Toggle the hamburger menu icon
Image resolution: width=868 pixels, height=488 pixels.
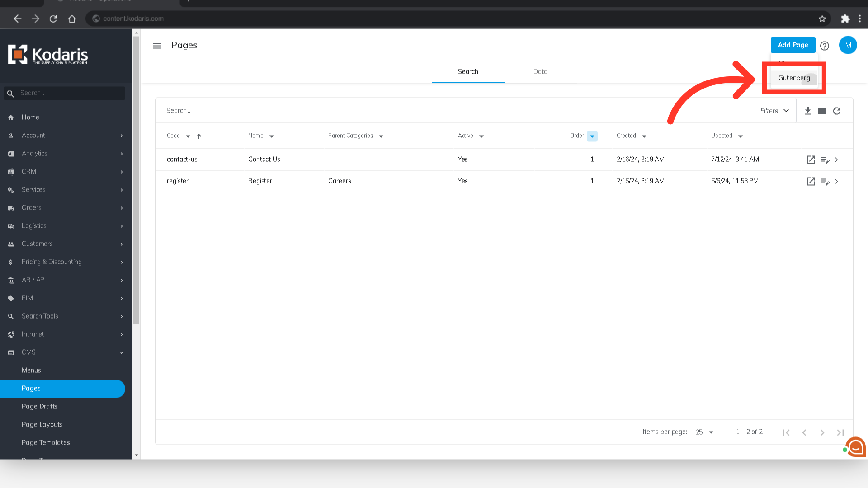point(157,46)
